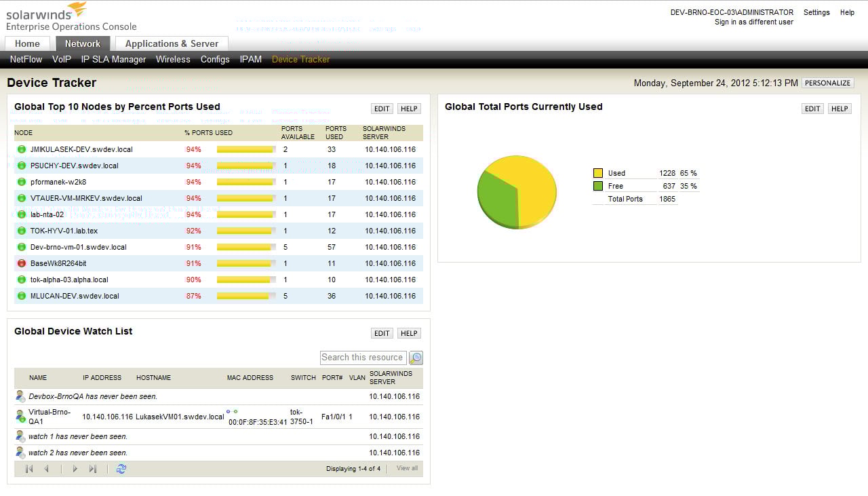Click the % PORTS USED column header
The image size is (868, 496).
point(208,133)
